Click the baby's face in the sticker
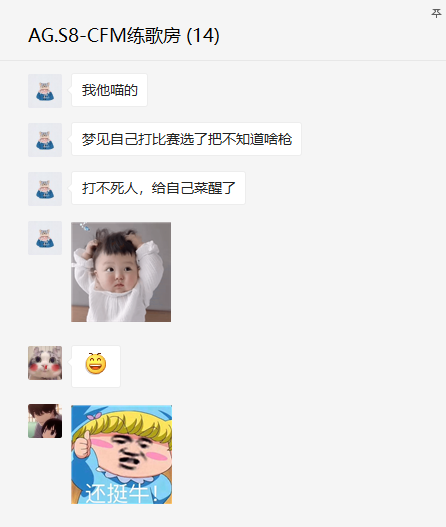Viewport: 446px width, 527px height. 115,277
